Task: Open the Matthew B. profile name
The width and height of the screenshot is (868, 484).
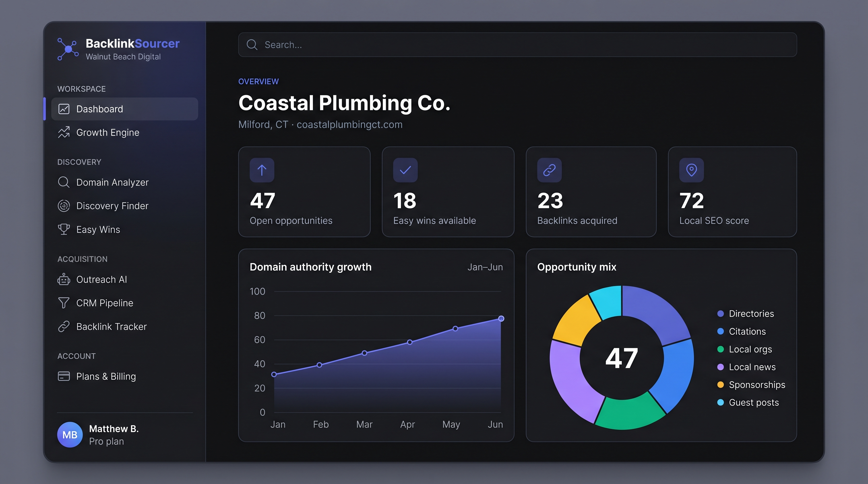Action: [114, 429]
